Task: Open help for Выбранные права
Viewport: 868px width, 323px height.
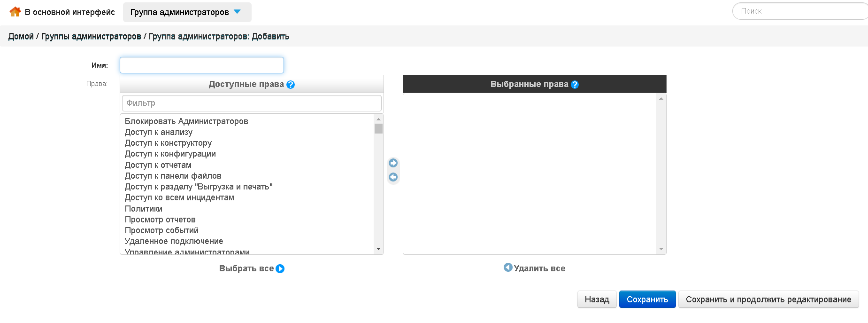Action: pyautogui.click(x=575, y=85)
